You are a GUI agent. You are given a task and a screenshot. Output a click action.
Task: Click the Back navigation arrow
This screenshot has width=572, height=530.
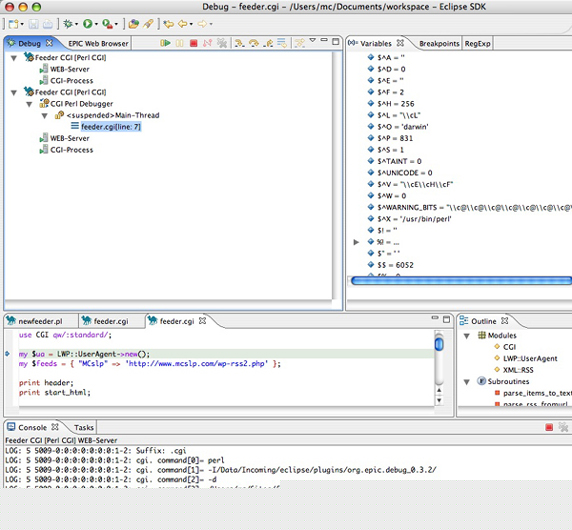point(182,24)
